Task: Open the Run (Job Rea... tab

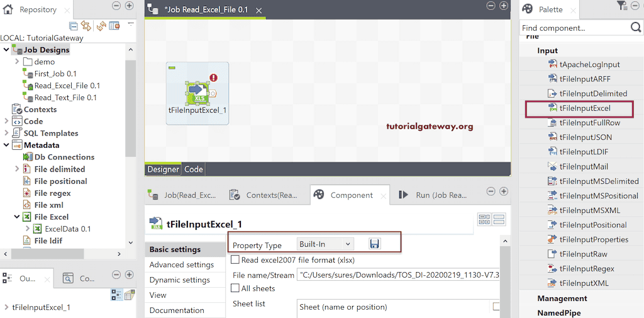Action: pos(433,195)
